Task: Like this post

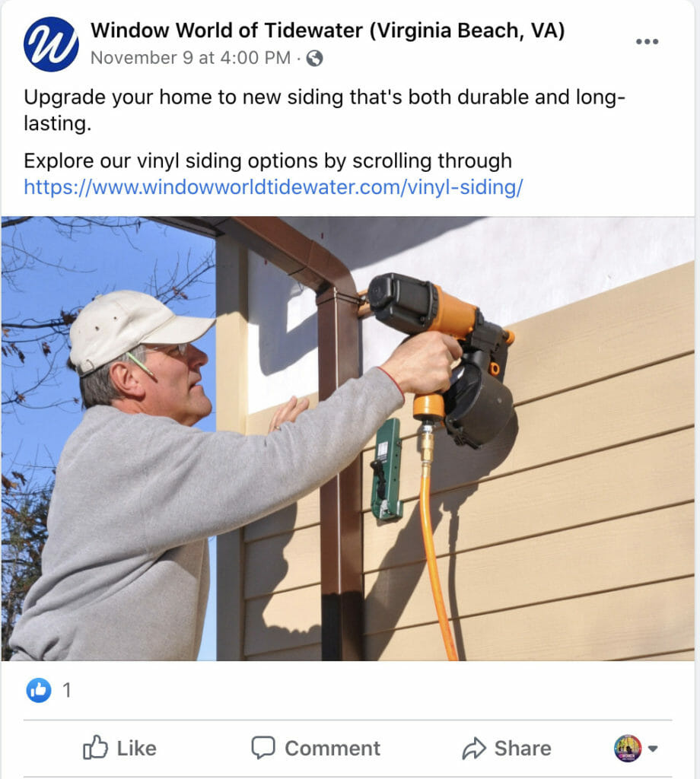Action: click(119, 748)
